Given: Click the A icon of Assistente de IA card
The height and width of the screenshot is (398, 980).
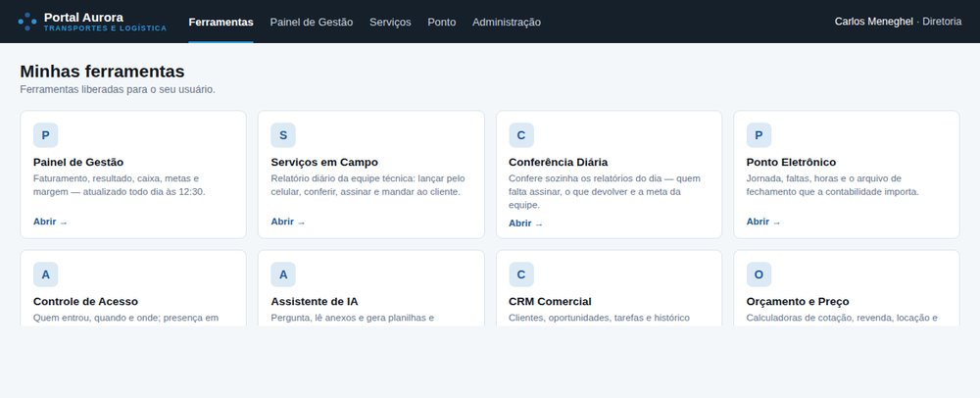Looking at the screenshot, I should [x=283, y=274].
